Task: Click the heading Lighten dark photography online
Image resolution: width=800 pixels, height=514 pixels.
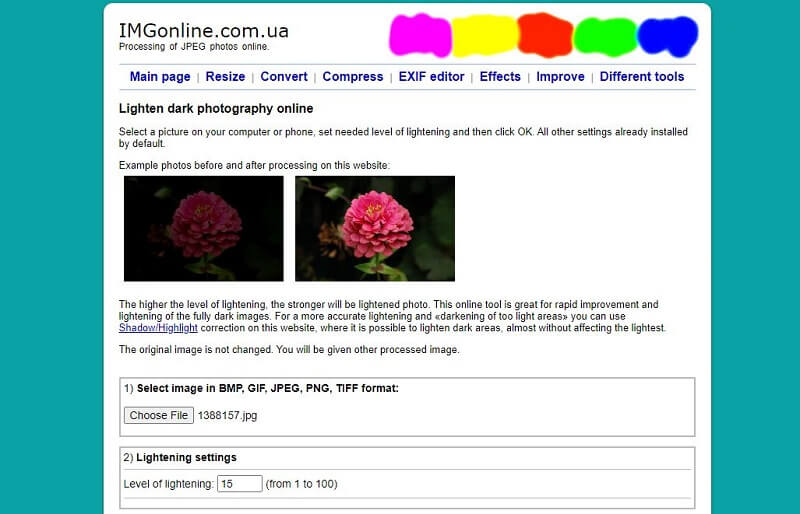Action: click(x=216, y=109)
